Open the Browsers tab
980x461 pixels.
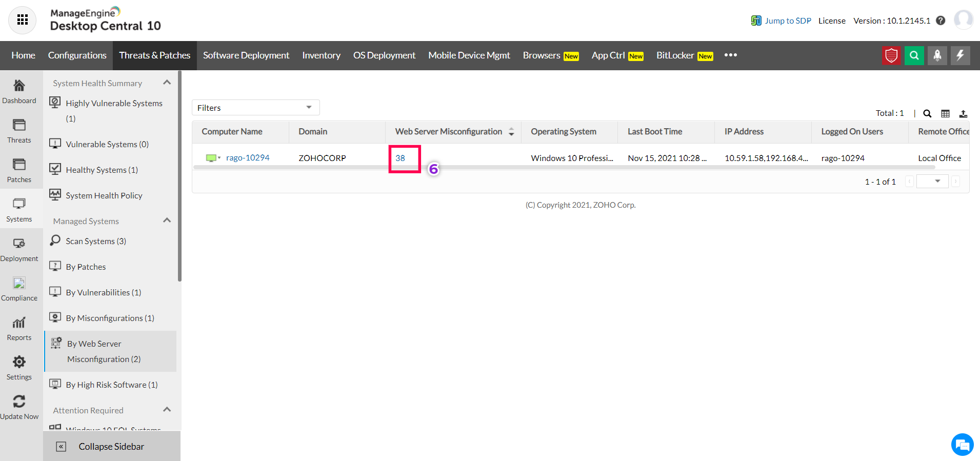tap(551, 55)
